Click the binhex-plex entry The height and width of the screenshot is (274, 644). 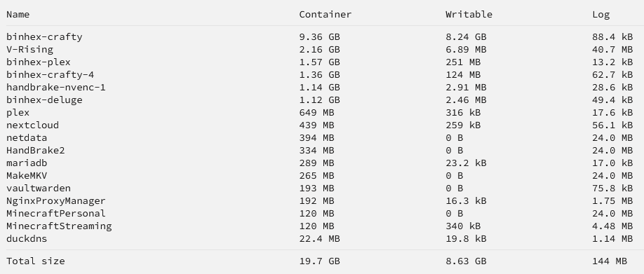pyautogui.click(x=39, y=62)
